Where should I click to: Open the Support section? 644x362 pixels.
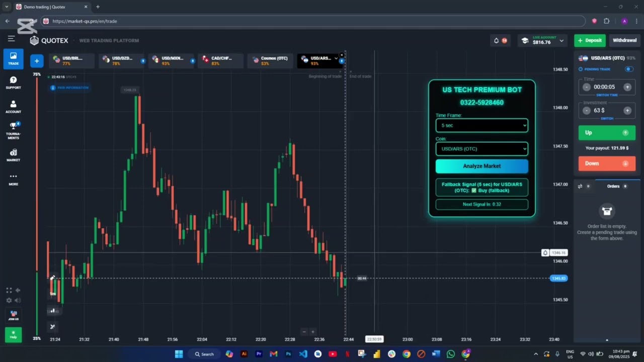point(13,83)
